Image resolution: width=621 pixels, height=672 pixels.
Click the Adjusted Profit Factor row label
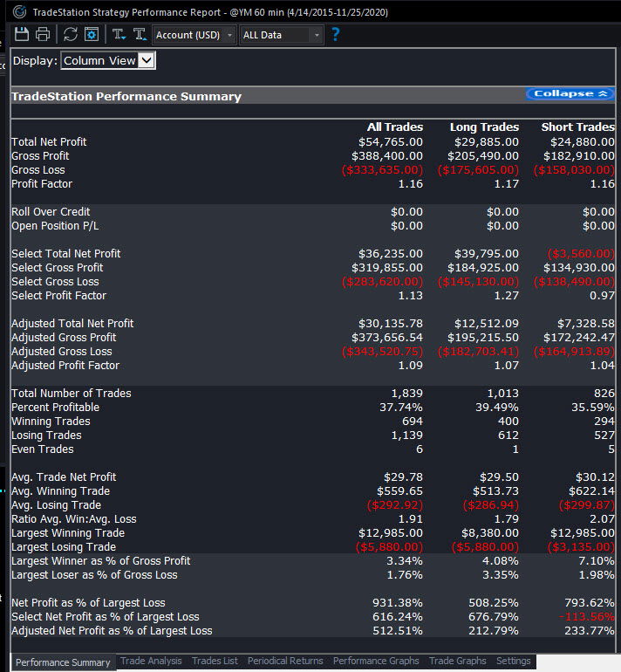tap(65, 366)
